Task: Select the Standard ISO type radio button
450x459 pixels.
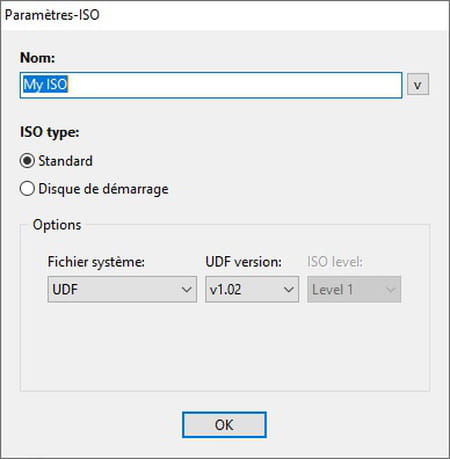Action: (x=27, y=161)
